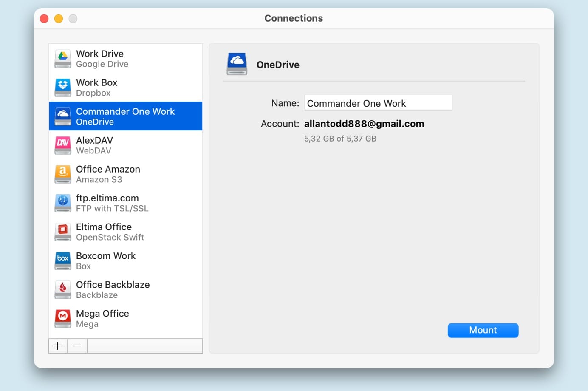Click the large OneDrive icon in details panel
Image resolution: width=588 pixels, height=391 pixels.
click(x=237, y=64)
